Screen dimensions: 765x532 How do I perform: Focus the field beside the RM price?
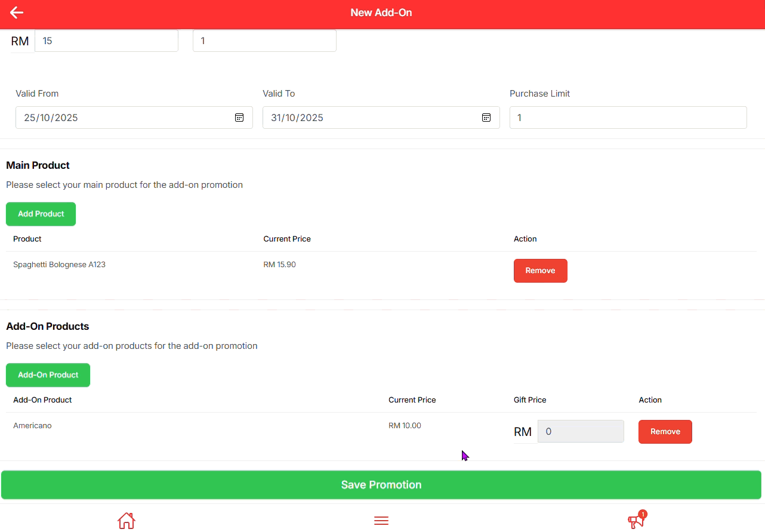point(264,41)
